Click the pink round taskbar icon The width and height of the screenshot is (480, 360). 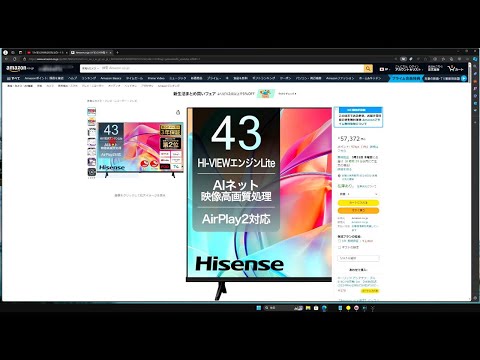[x=356, y=308]
